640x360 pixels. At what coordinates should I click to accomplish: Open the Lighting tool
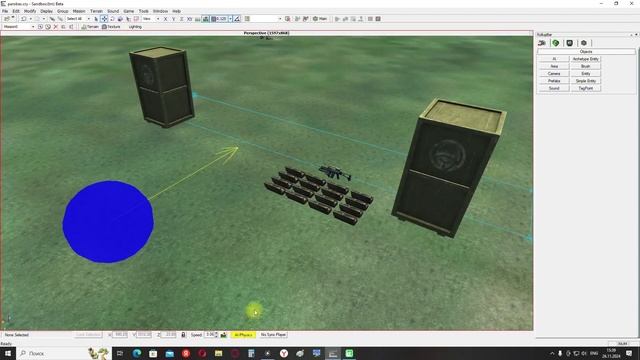[135, 27]
